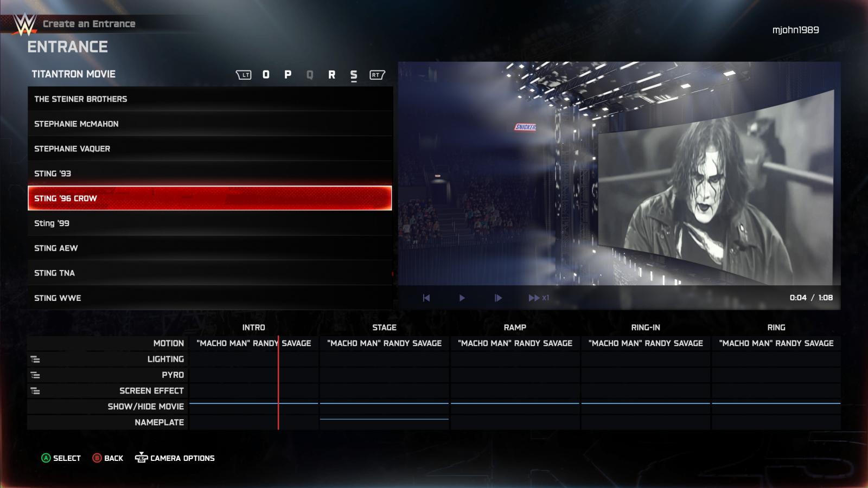Expand the Pyro row icon

pyautogui.click(x=35, y=375)
